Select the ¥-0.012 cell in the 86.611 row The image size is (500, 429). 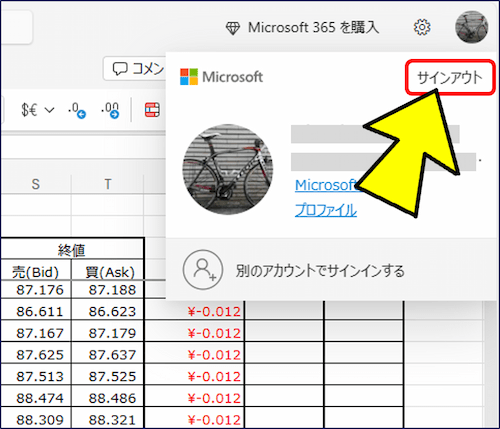pos(194,310)
